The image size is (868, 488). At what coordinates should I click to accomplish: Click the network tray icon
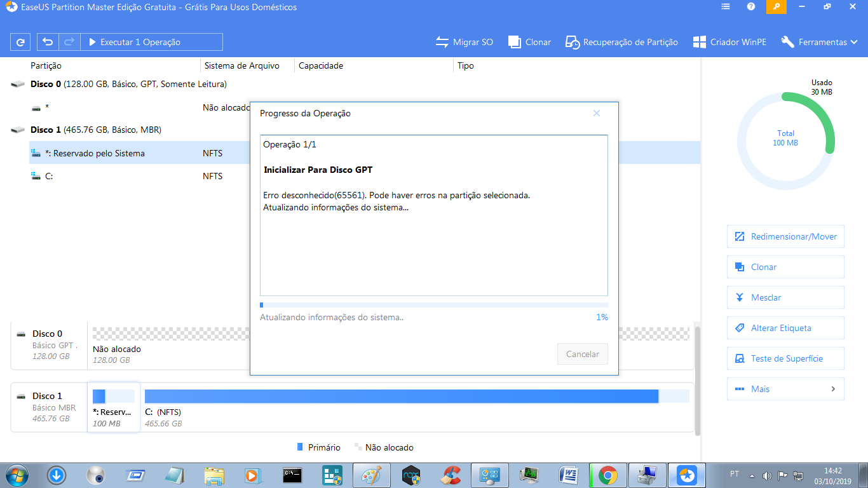click(x=799, y=475)
